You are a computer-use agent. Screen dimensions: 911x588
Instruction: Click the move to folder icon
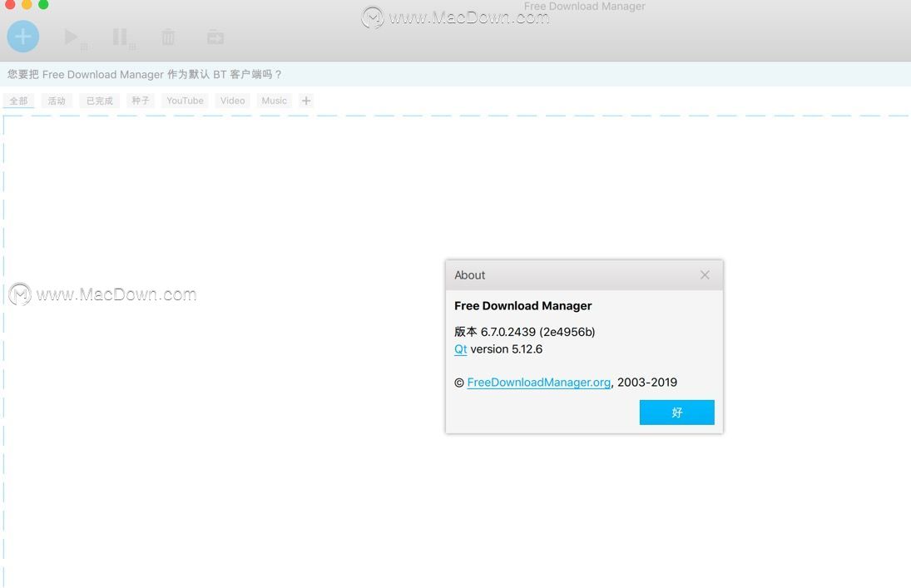(x=215, y=37)
